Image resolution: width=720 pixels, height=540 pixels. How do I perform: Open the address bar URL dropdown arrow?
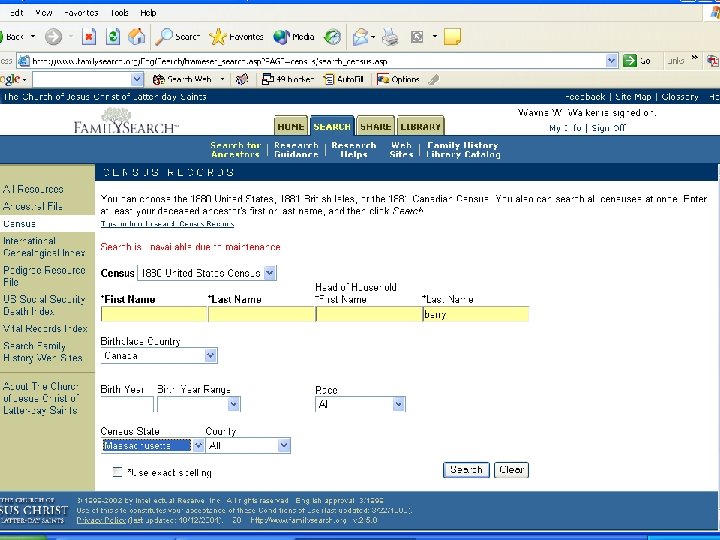pyautogui.click(x=611, y=61)
